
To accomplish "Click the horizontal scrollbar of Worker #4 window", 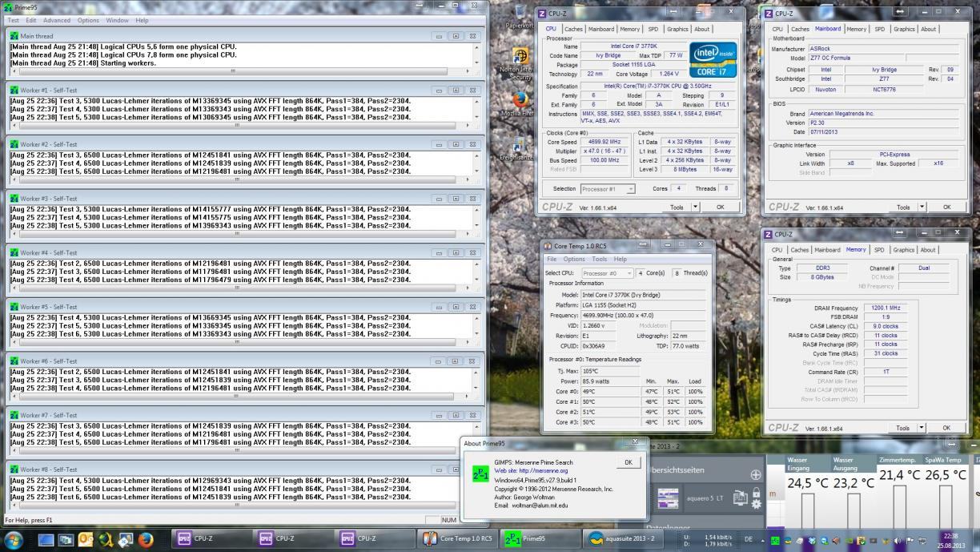I will (x=239, y=288).
